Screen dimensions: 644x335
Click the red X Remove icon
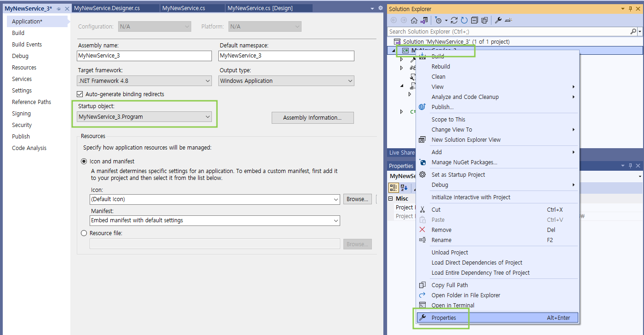(x=422, y=230)
